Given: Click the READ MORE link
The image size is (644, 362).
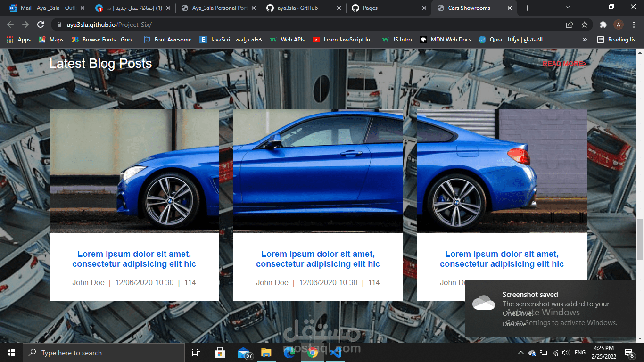Looking at the screenshot, I should [564, 64].
